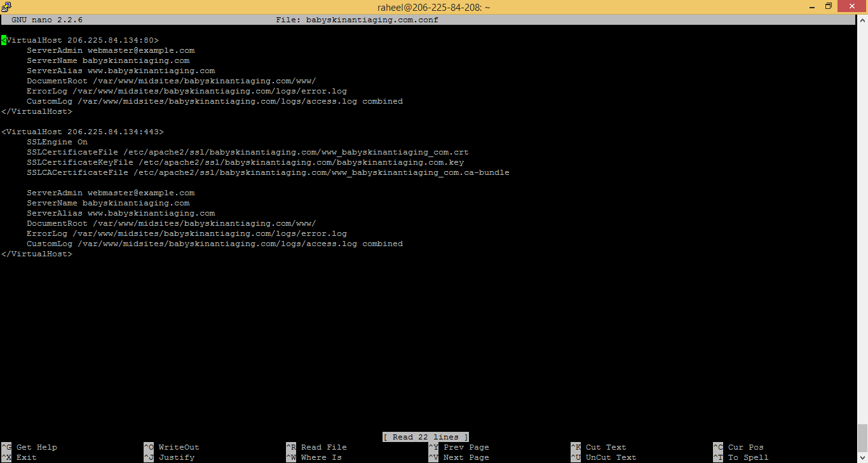The height and width of the screenshot is (463, 868).
Task: Maximize the PuTTY terminal window
Action: click(828, 6)
